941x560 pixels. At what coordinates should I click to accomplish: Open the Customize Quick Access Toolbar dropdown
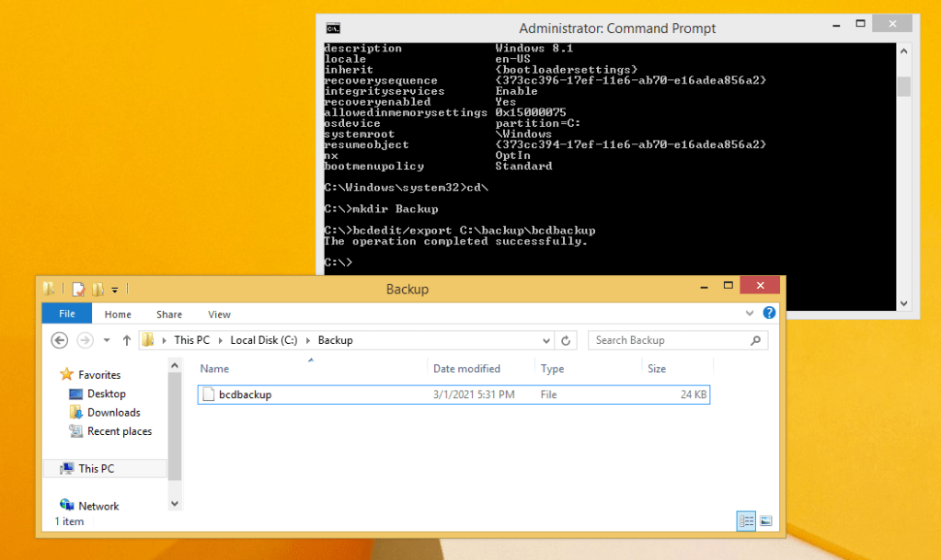pyautogui.click(x=115, y=290)
